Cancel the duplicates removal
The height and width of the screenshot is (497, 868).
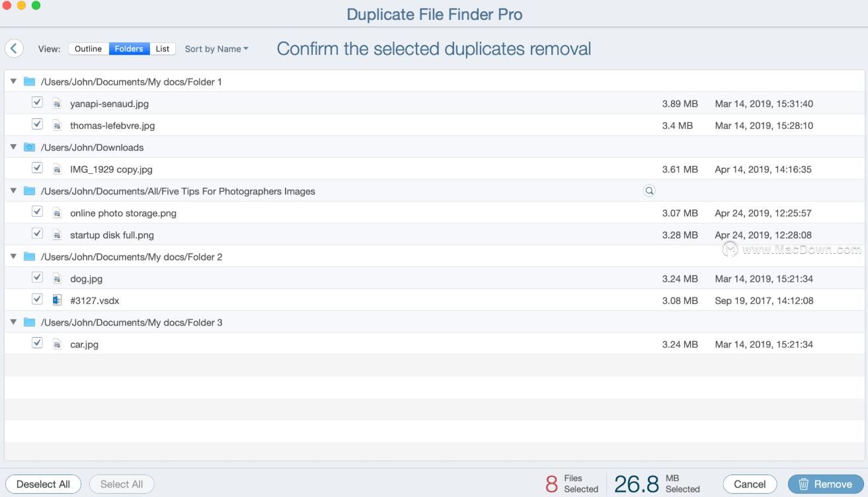pos(750,484)
